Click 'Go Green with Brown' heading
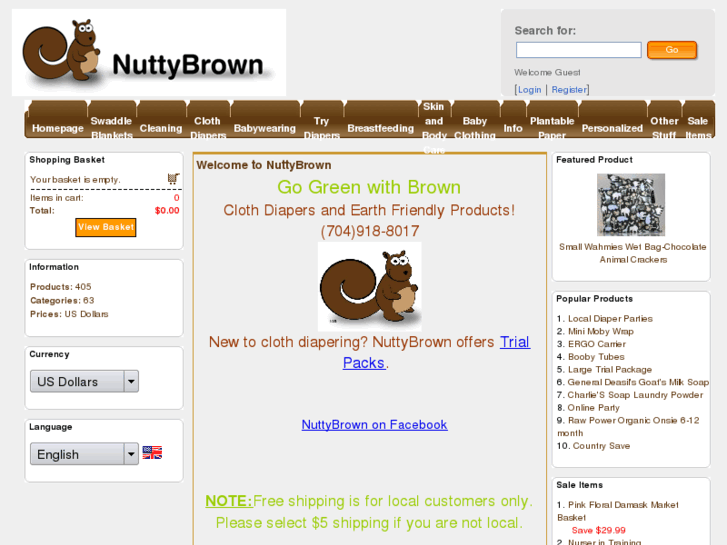 [369, 187]
